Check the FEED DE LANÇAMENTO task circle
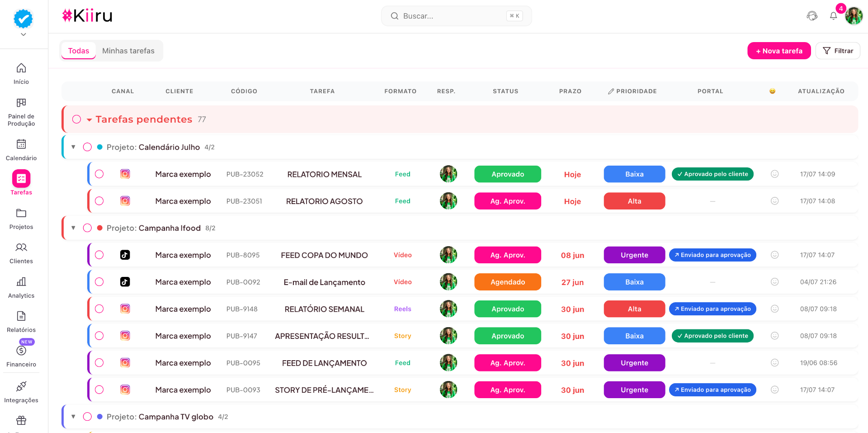Image resolution: width=868 pixels, height=433 pixels. point(99,363)
